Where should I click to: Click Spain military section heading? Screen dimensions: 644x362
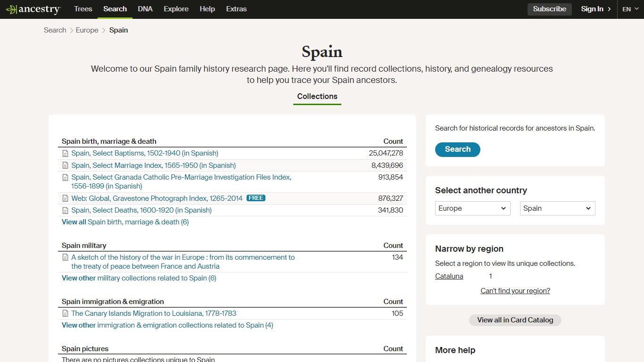click(84, 246)
